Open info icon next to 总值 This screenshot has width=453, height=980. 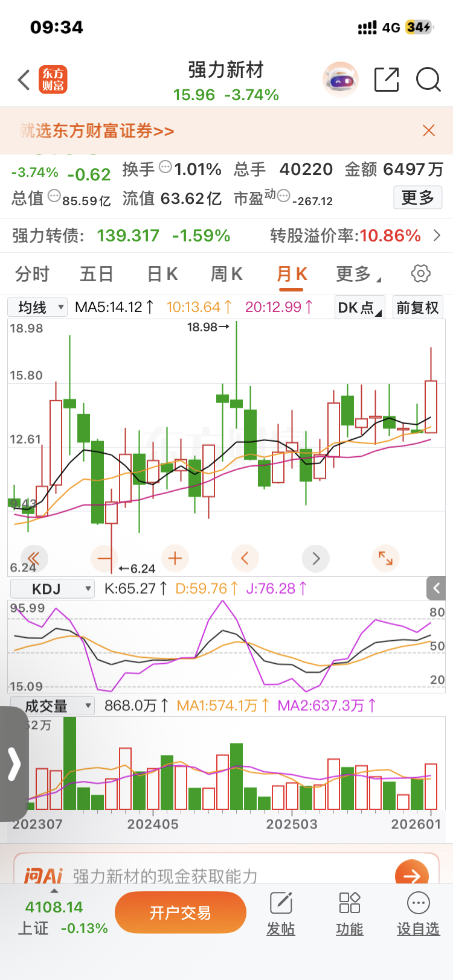[x=54, y=196]
